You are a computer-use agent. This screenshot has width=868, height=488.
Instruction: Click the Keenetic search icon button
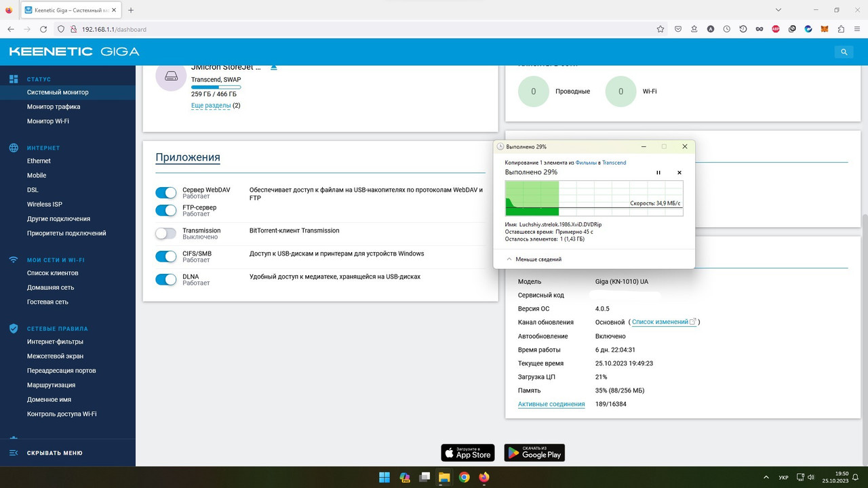click(844, 52)
